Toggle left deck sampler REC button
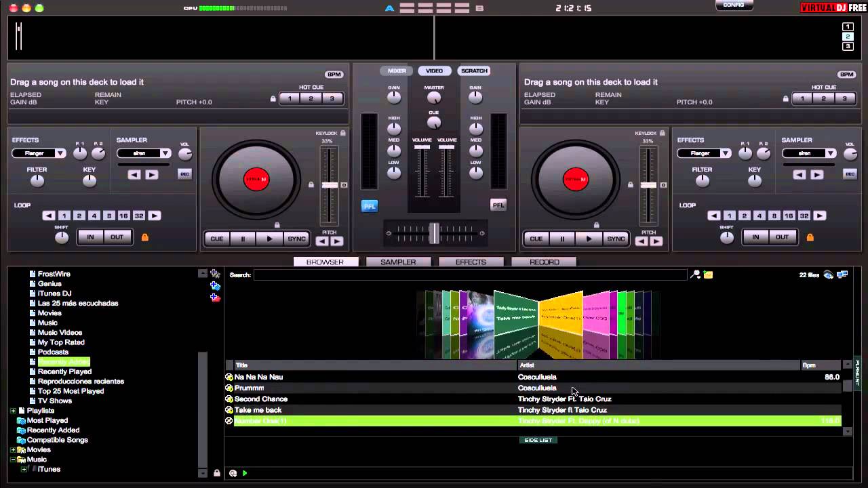868x488 pixels. tap(184, 174)
